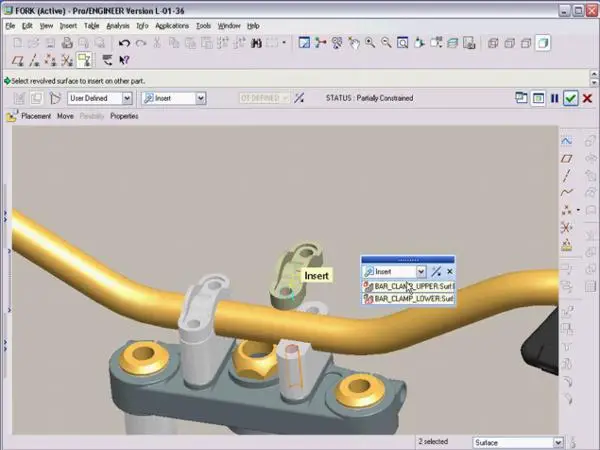Click the Undo arrow icon
Image resolution: width=600 pixels, height=450 pixels.
pos(124,43)
